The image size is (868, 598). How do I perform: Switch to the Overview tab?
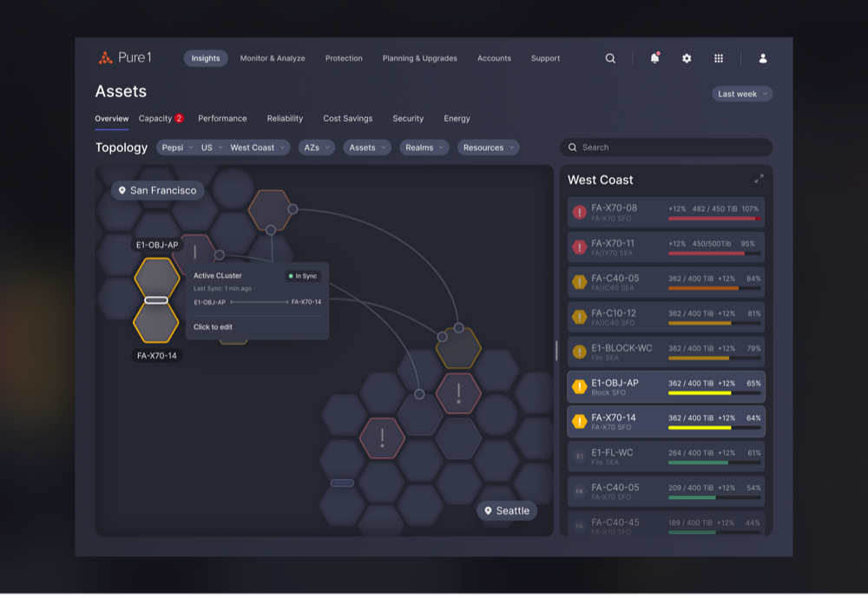(x=111, y=119)
